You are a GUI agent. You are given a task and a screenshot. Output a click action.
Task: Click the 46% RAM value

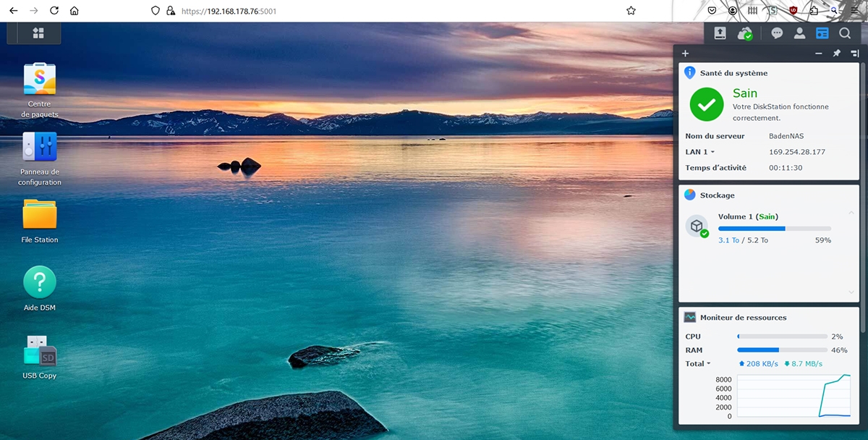839,350
